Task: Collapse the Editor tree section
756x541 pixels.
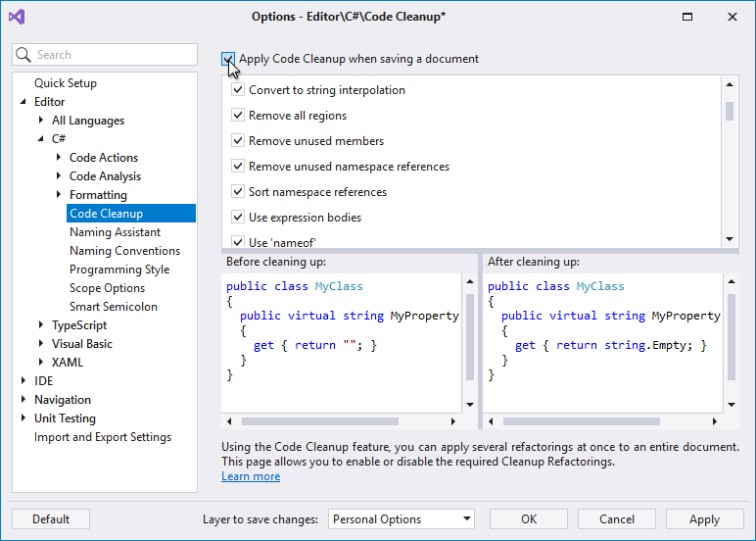Action: coord(24,102)
